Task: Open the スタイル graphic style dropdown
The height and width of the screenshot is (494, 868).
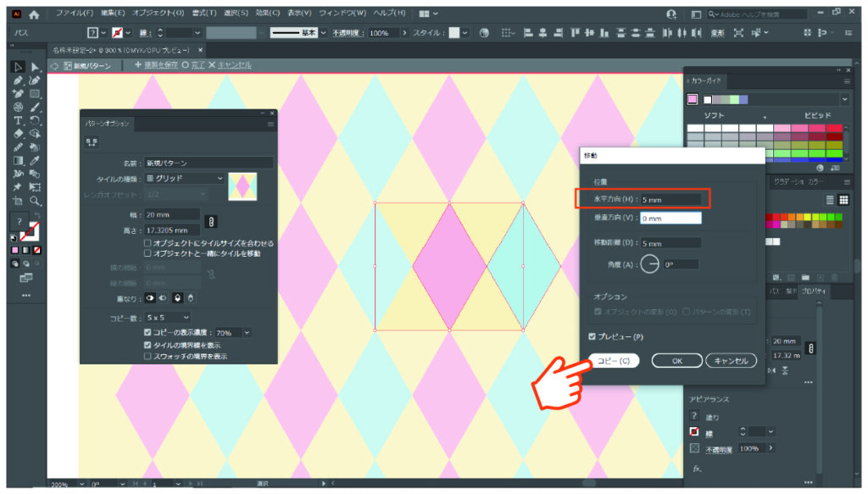Action: 465,33
